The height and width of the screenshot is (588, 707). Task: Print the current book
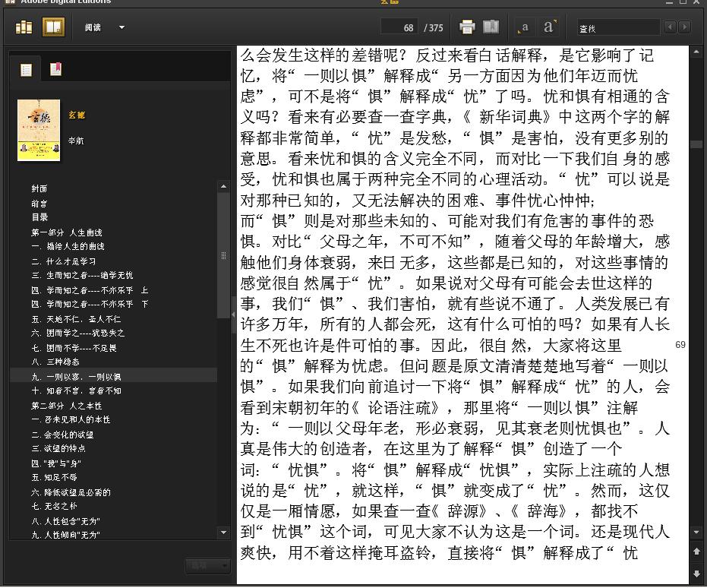[x=467, y=27]
